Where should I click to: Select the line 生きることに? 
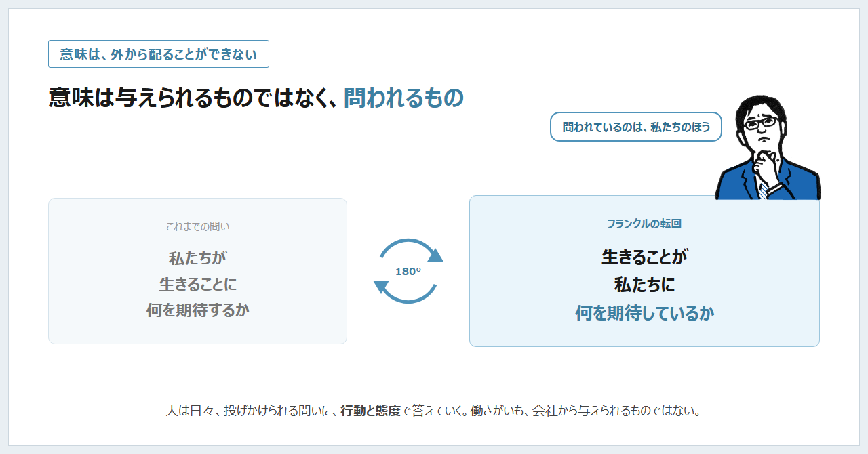click(197, 284)
